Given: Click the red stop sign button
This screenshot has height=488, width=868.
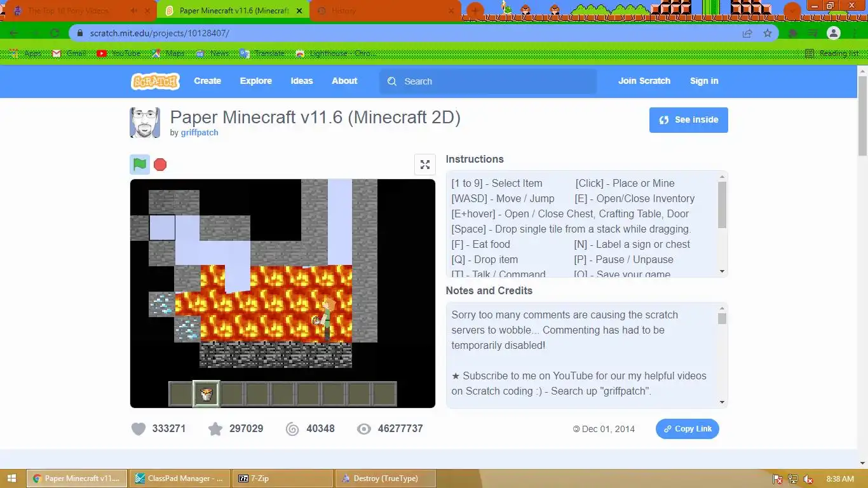Looking at the screenshot, I should point(160,165).
